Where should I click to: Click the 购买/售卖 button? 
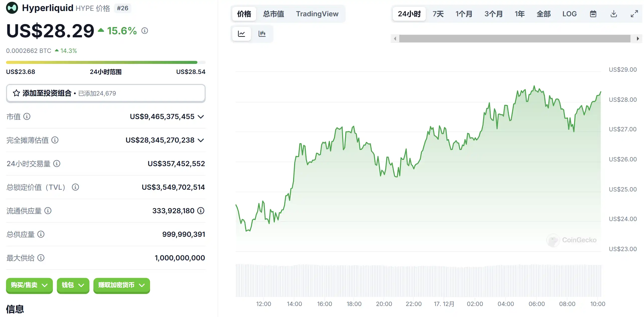tap(29, 285)
